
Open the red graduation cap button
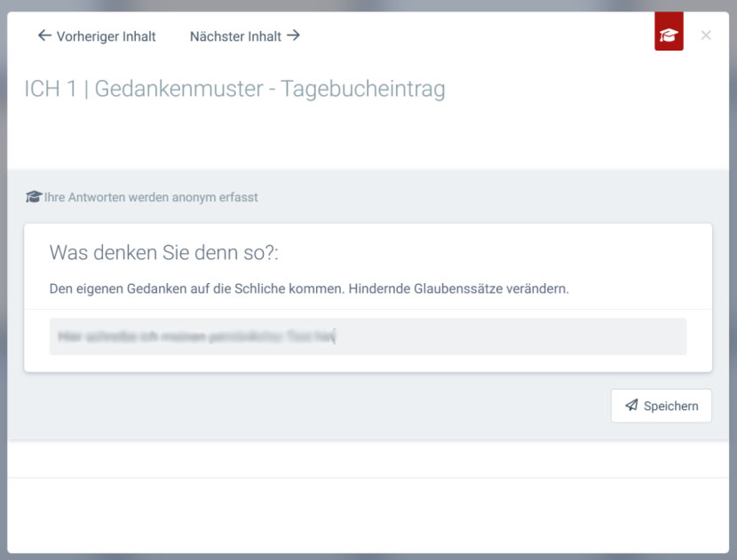pyautogui.click(x=669, y=35)
